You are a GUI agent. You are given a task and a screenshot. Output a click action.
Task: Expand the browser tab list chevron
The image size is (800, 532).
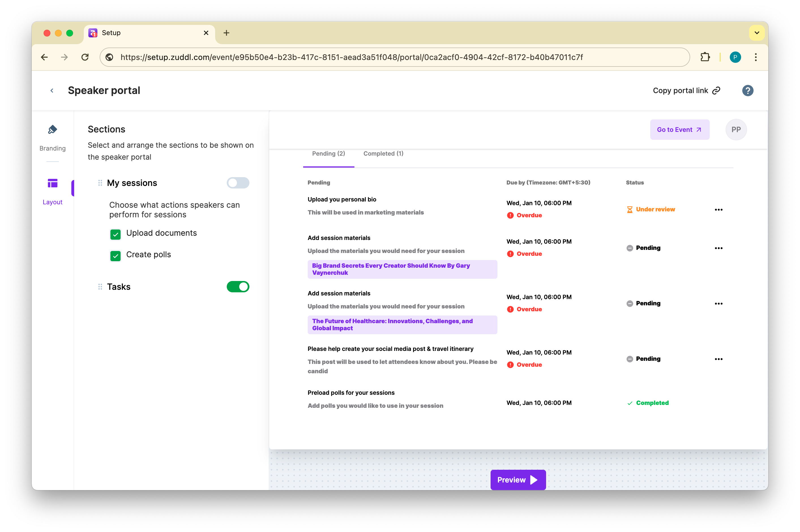(757, 33)
